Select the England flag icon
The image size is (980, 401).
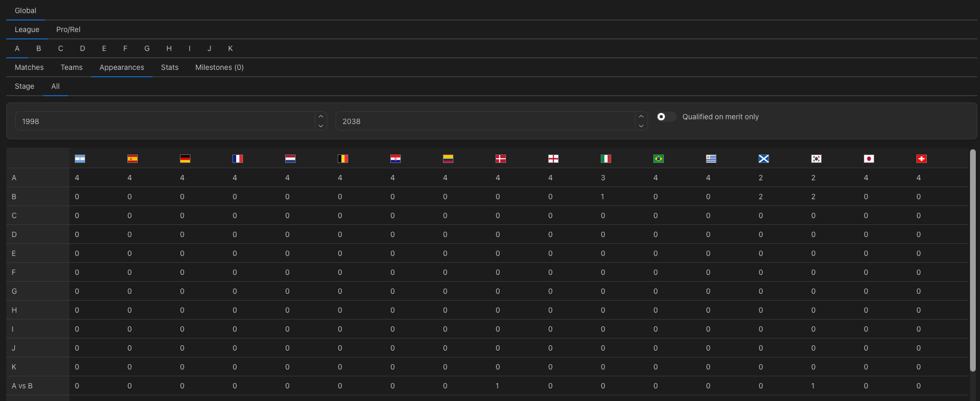(553, 159)
